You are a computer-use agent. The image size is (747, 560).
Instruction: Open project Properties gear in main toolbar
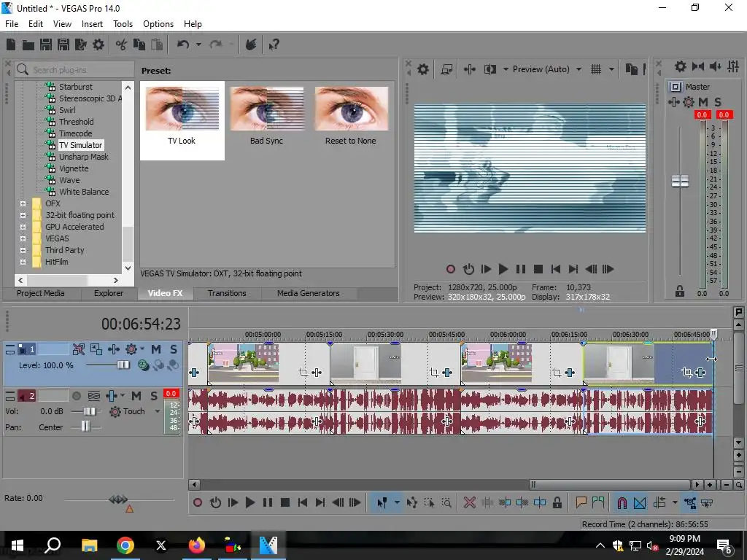coord(98,44)
